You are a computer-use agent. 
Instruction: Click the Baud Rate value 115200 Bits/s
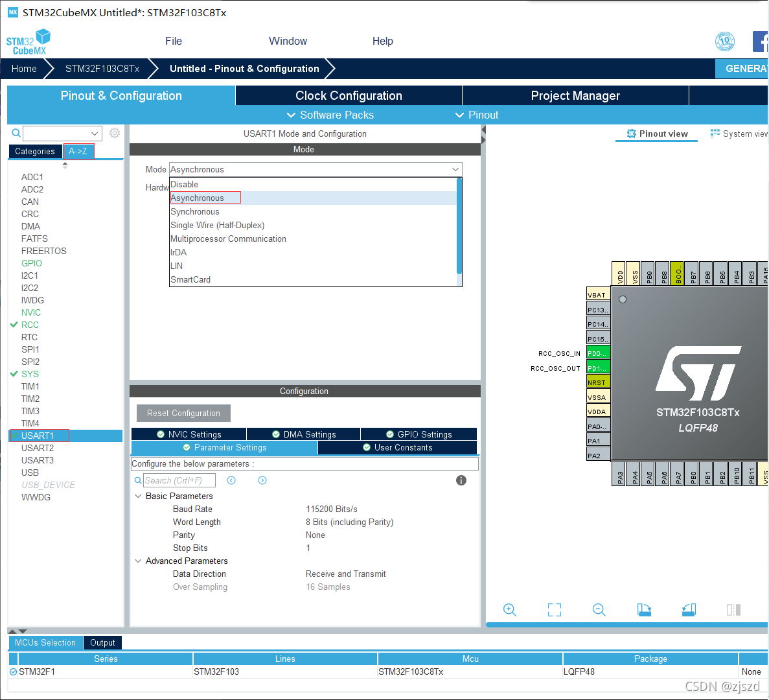pyautogui.click(x=332, y=509)
